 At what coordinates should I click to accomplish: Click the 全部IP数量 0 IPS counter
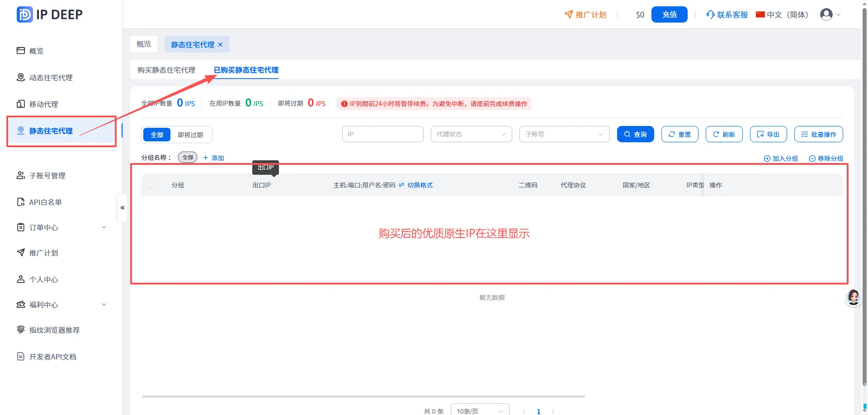coord(168,103)
